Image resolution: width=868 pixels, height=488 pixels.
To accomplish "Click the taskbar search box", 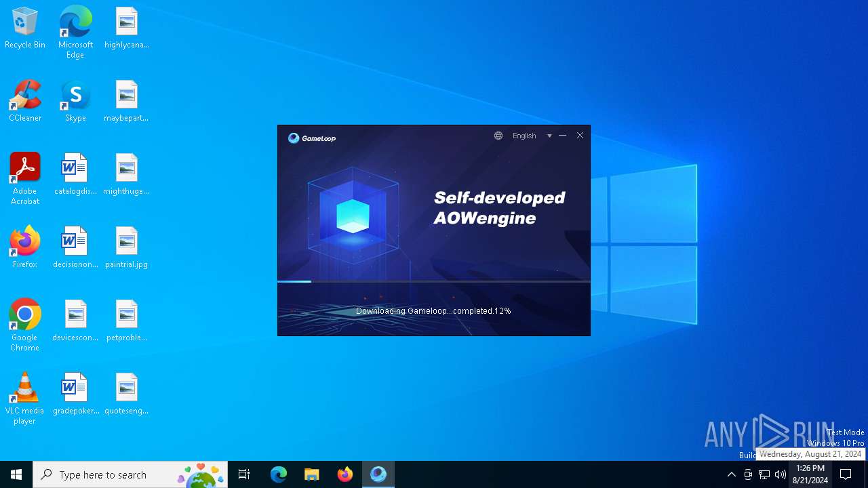I will pyautogui.click(x=130, y=474).
